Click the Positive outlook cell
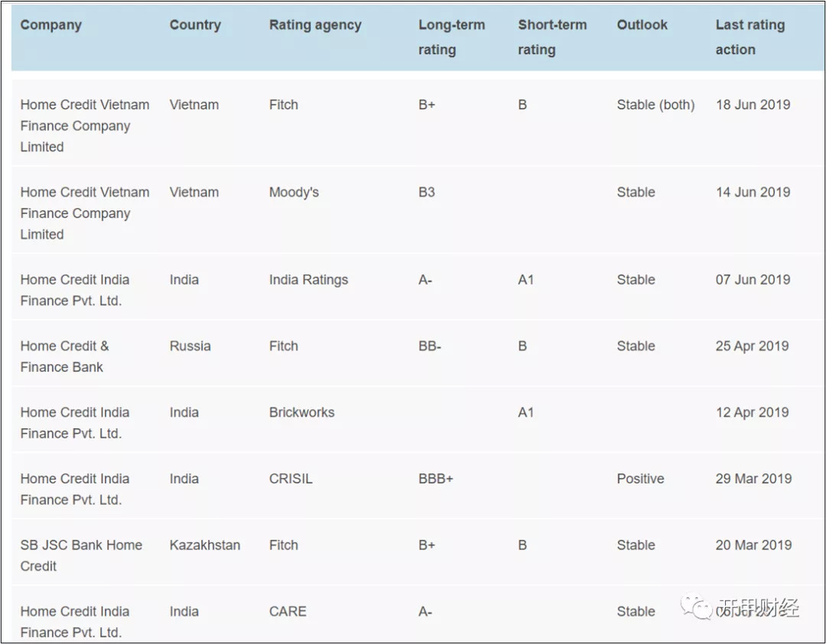The width and height of the screenshot is (826, 644). tap(641, 479)
